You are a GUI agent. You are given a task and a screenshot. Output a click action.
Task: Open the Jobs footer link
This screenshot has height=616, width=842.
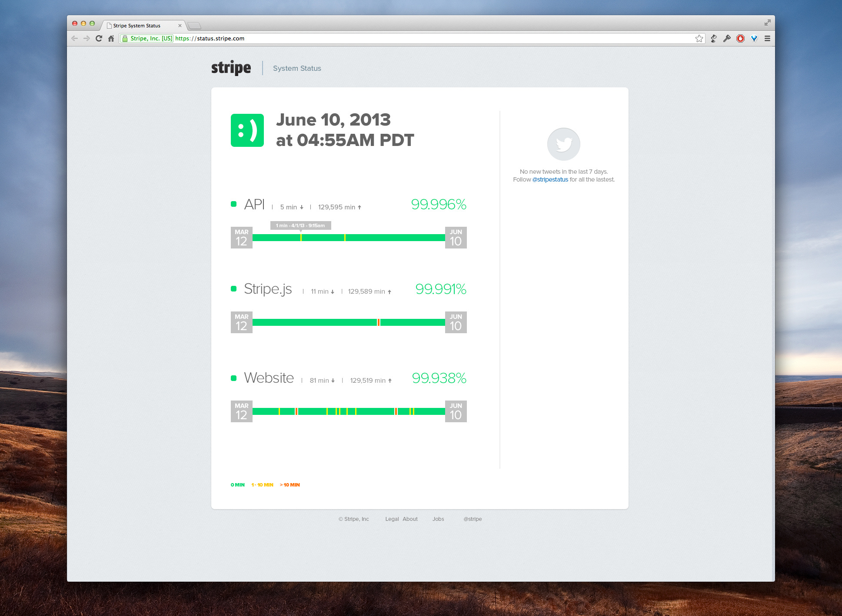(x=438, y=519)
